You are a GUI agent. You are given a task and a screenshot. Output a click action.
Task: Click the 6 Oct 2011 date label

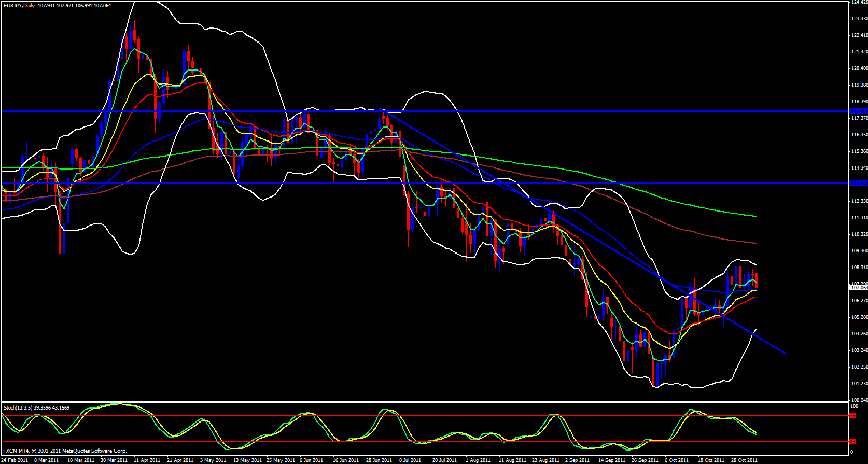(x=676, y=460)
